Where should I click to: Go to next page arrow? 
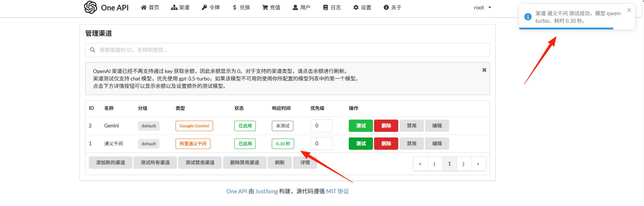464,164
